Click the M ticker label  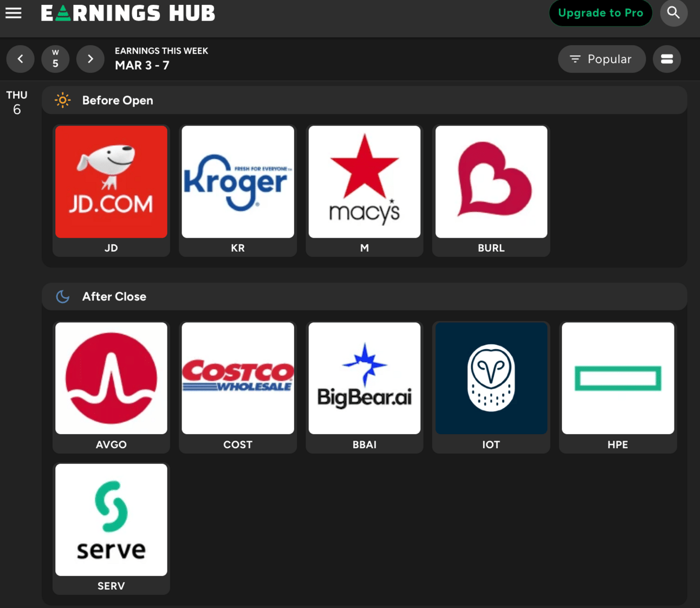pos(365,248)
